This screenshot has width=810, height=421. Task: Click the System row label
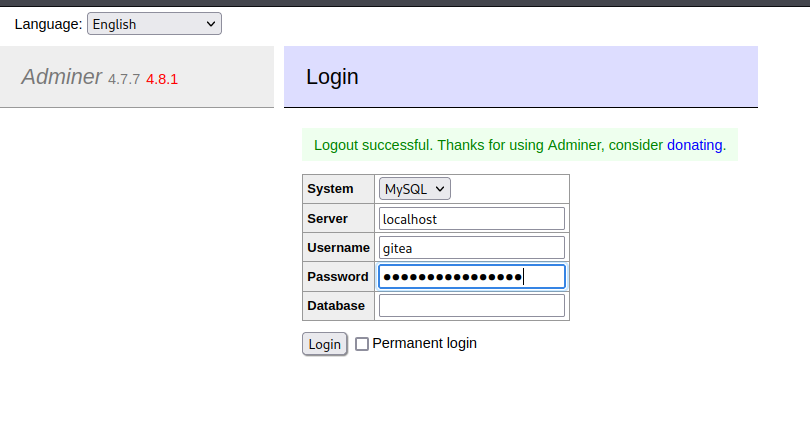click(x=330, y=189)
